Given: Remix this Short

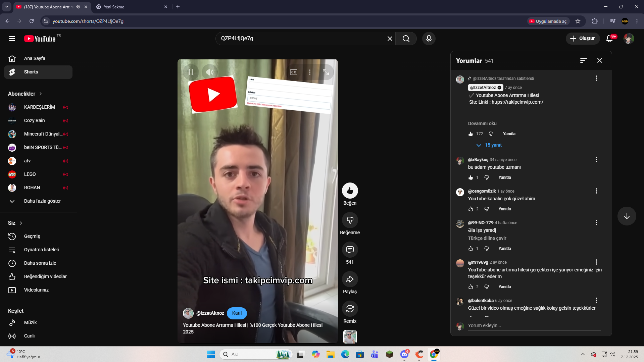Looking at the screenshot, I should coord(350,309).
